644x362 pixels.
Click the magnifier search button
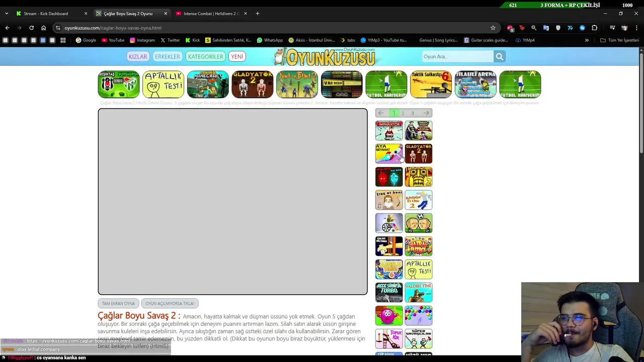point(500,57)
